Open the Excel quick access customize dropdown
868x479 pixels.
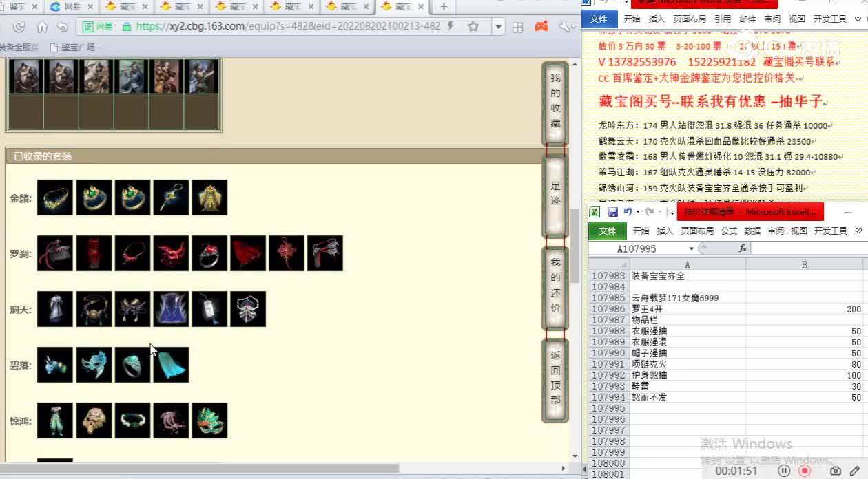click(672, 212)
